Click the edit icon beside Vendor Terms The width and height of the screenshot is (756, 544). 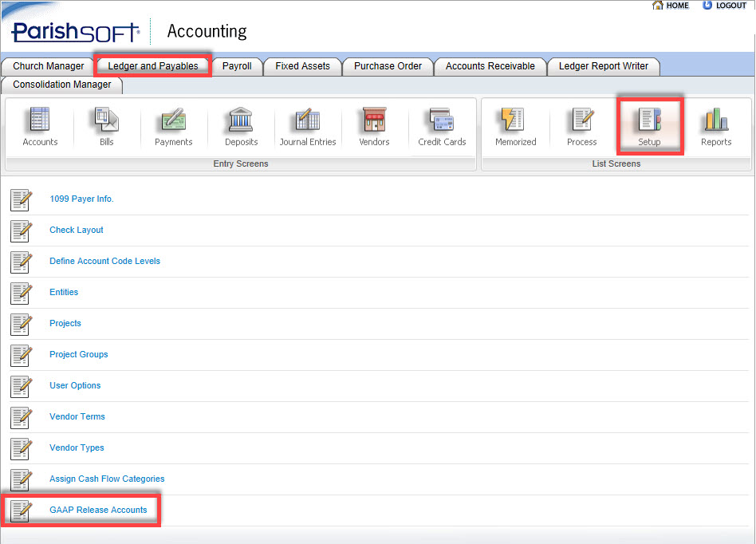pos(22,418)
